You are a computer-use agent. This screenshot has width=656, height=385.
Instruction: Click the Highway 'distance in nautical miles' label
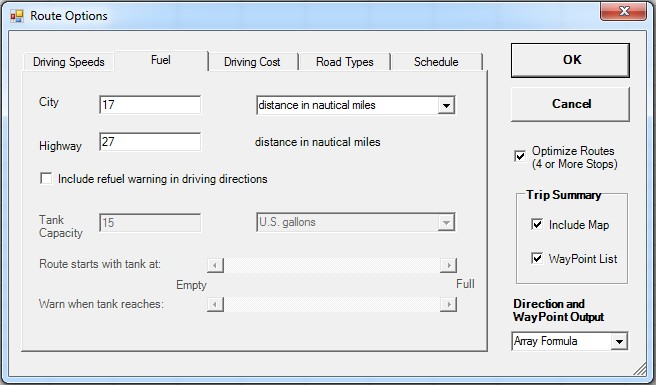318,142
